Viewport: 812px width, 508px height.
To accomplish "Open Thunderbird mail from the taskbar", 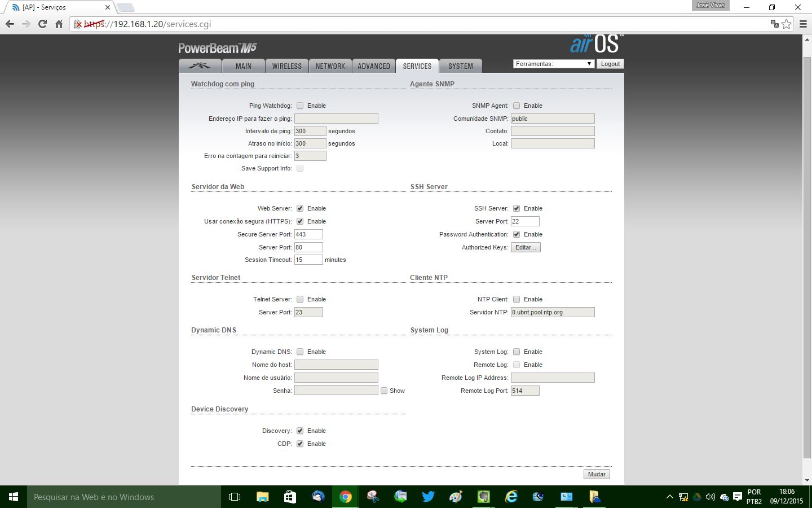I will [x=318, y=497].
